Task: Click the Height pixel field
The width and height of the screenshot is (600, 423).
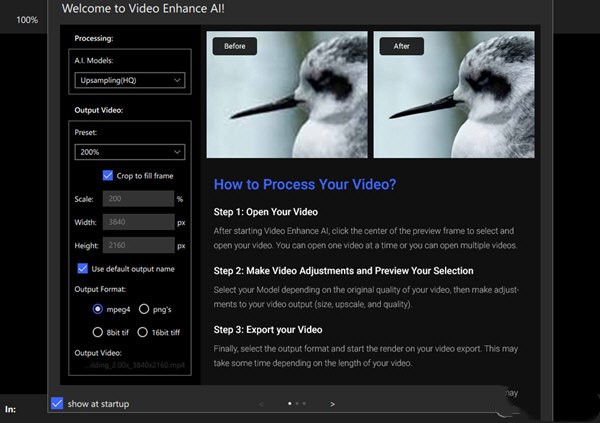Action: [x=138, y=245]
